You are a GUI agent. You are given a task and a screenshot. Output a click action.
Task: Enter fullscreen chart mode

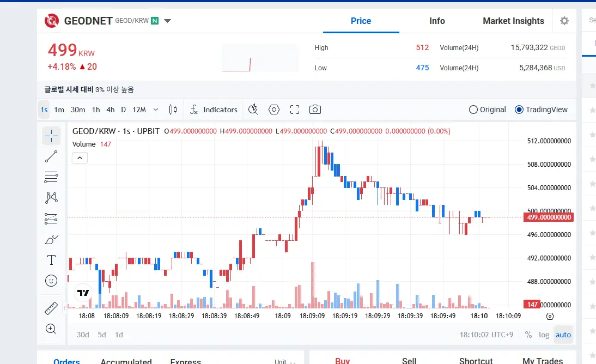[295, 110]
